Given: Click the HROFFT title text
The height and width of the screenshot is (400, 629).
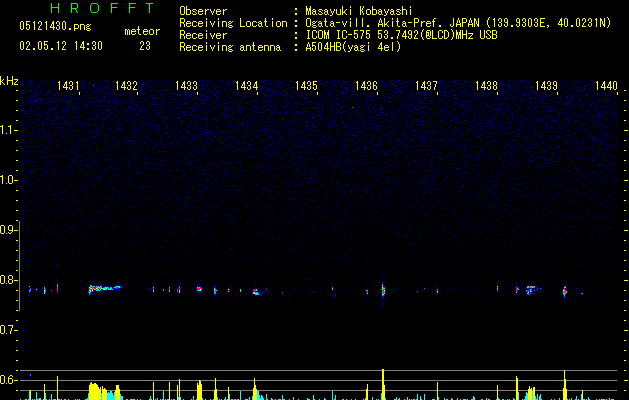Looking at the screenshot, I should (103, 8).
